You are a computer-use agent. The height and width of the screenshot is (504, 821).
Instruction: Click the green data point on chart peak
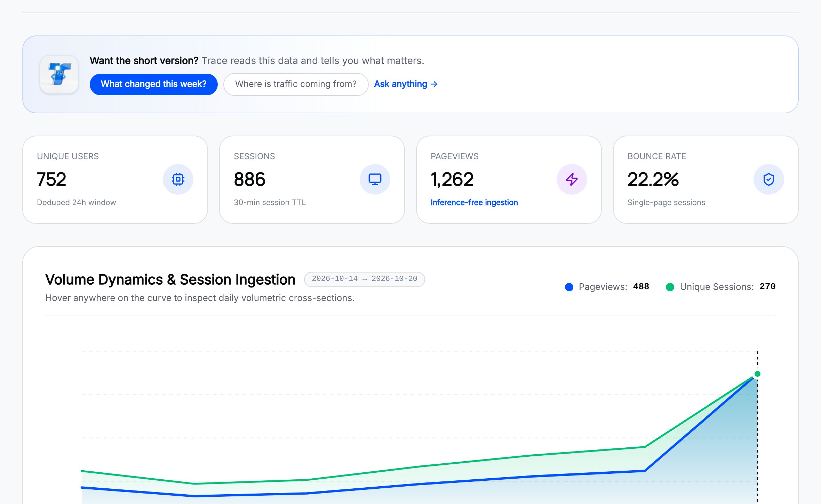[757, 374]
